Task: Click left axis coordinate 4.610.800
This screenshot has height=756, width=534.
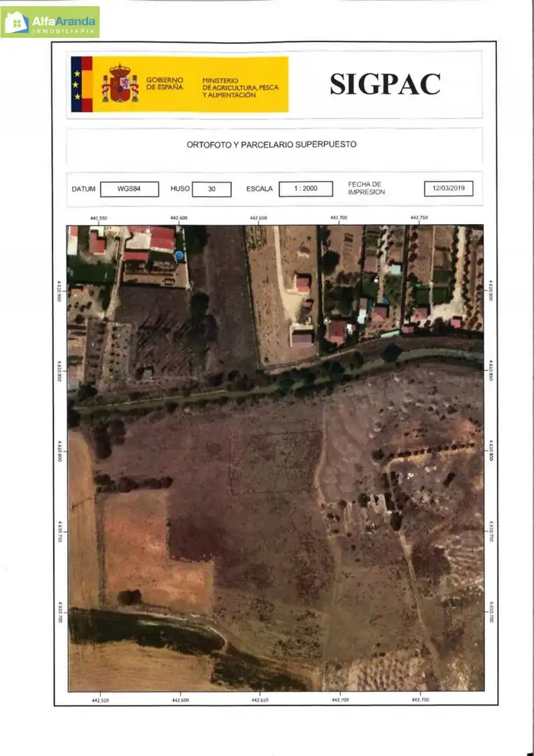Action: (59, 451)
